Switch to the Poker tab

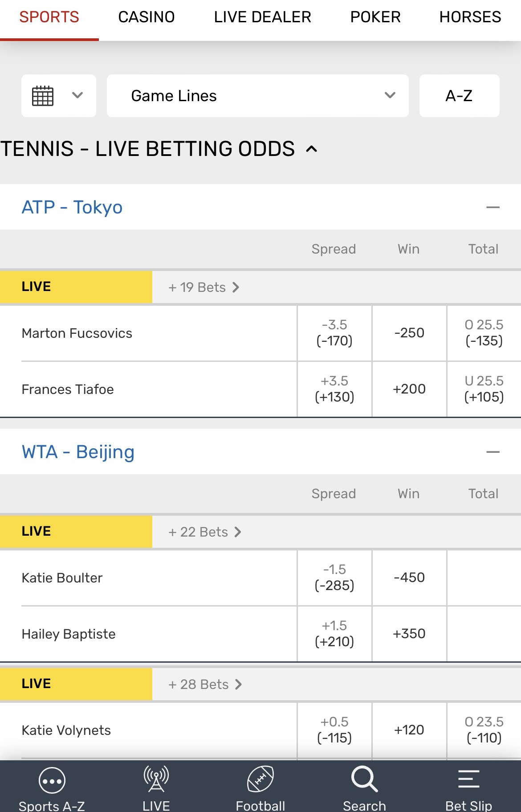[x=375, y=17]
